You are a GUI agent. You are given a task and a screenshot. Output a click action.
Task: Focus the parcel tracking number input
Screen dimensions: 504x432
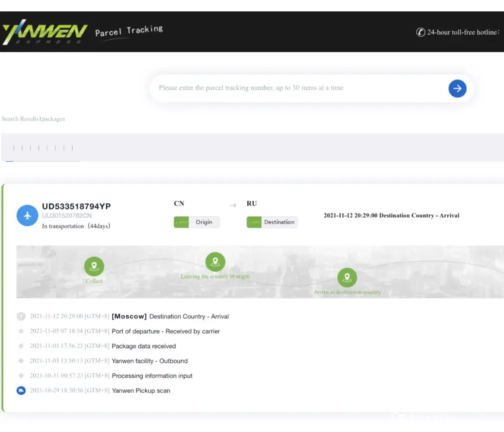pyautogui.click(x=299, y=88)
